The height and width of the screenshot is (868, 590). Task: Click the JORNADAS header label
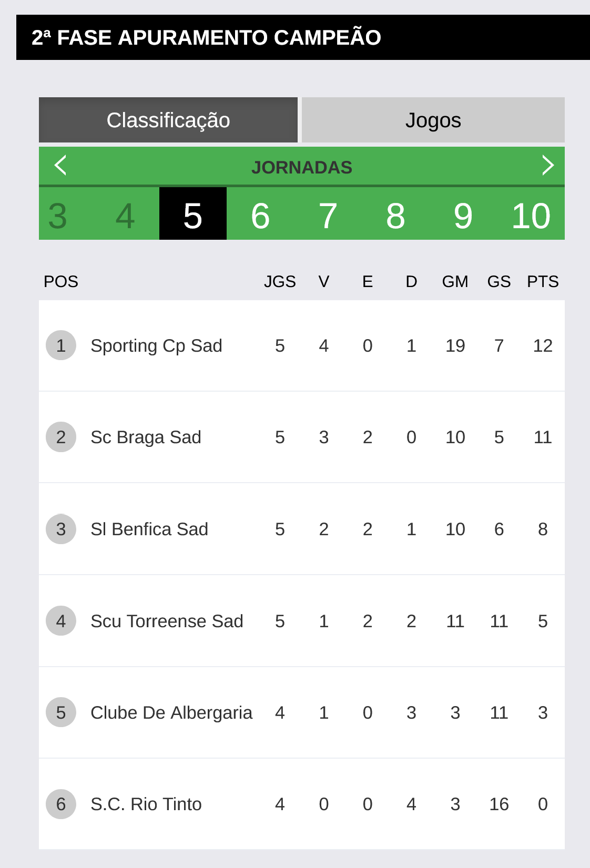coord(302,168)
